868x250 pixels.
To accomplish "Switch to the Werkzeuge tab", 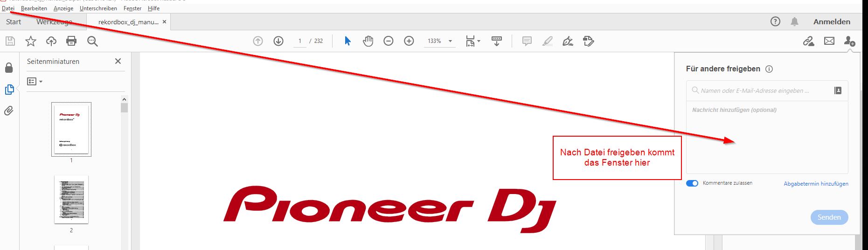I will point(54,22).
